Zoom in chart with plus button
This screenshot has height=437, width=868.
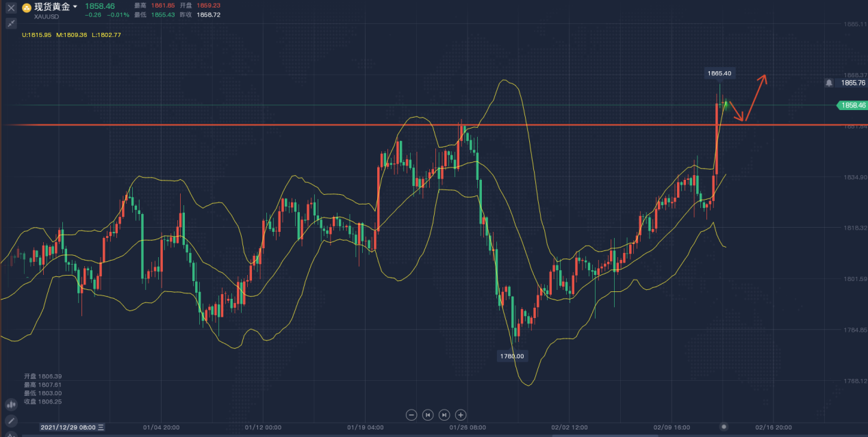461,414
